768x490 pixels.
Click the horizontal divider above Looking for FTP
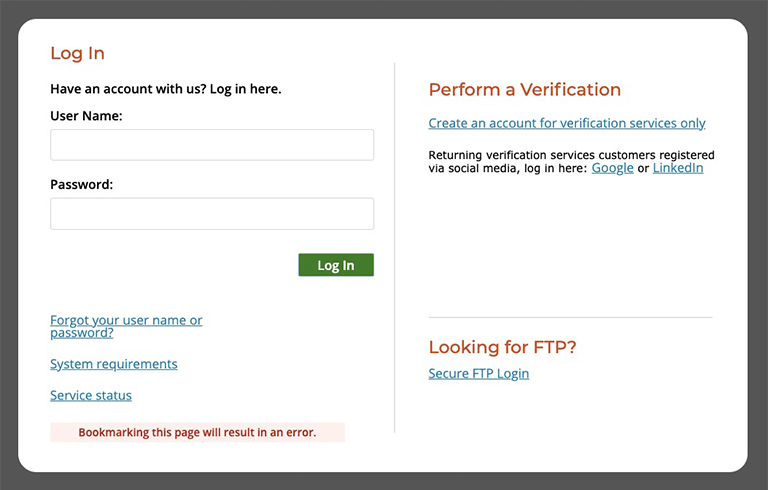point(570,317)
